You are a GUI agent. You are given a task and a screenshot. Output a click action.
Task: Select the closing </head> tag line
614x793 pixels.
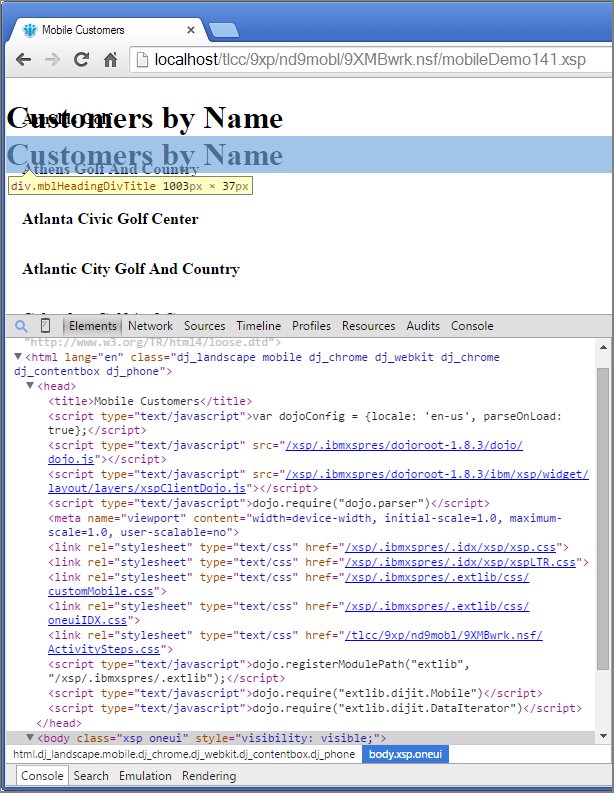click(x=59, y=723)
